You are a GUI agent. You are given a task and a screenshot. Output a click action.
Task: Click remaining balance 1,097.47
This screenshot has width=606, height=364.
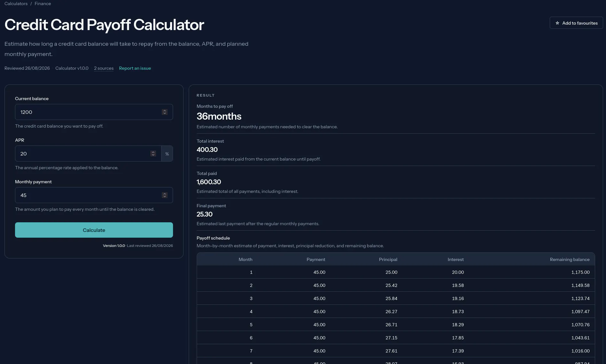(x=580, y=312)
